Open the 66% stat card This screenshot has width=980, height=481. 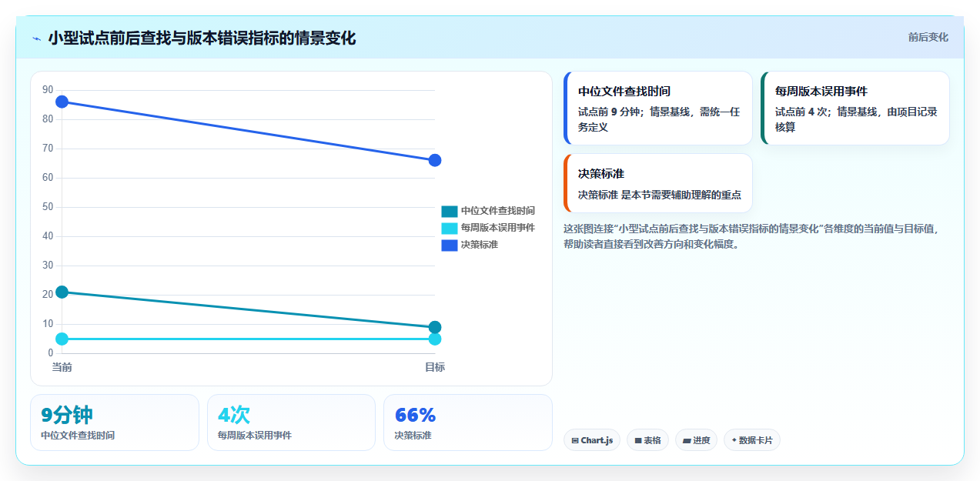468,423
